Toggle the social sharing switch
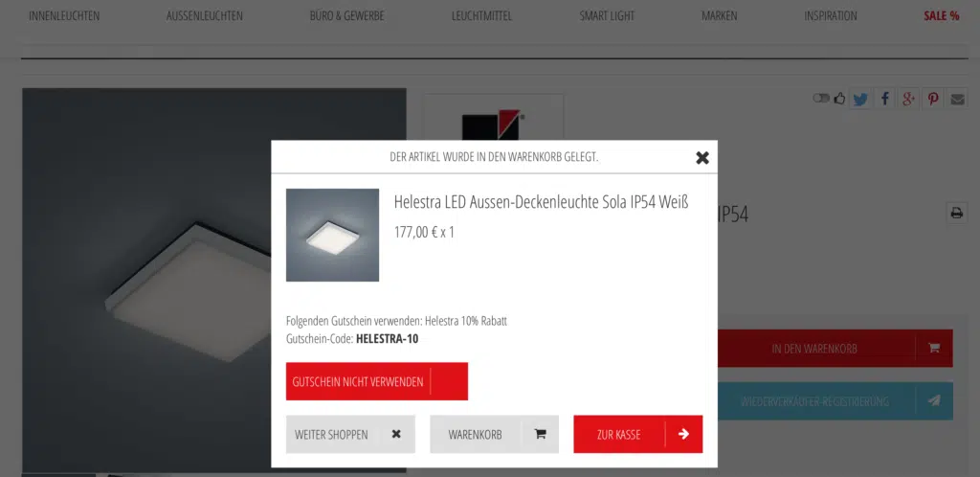The width and height of the screenshot is (980, 477). click(x=821, y=98)
